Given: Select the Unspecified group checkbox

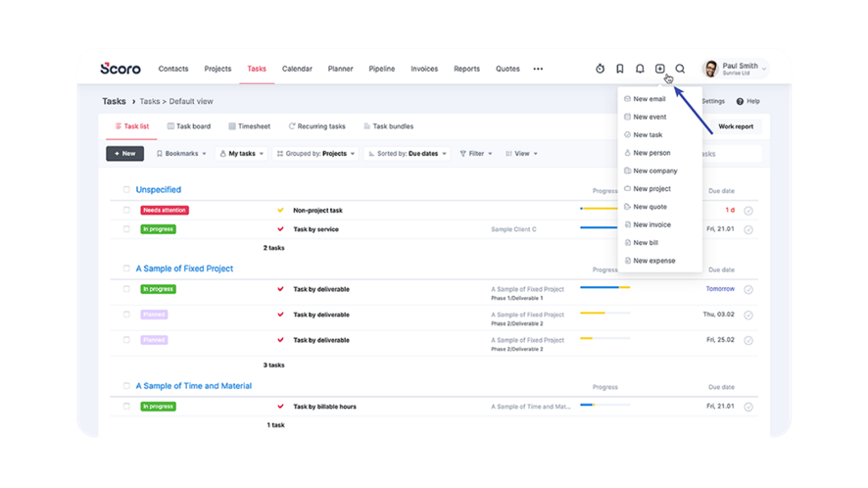Looking at the screenshot, I should tap(126, 189).
